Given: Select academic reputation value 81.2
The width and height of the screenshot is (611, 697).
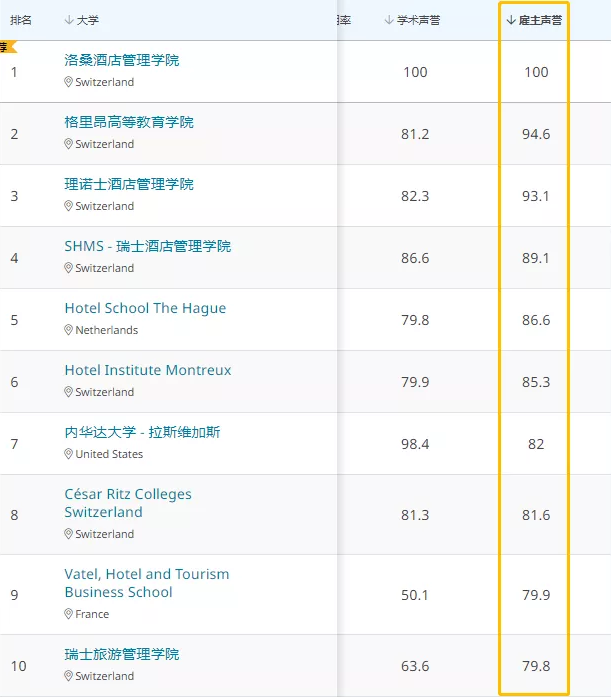Looking at the screenshot, I should pos(415,134).
